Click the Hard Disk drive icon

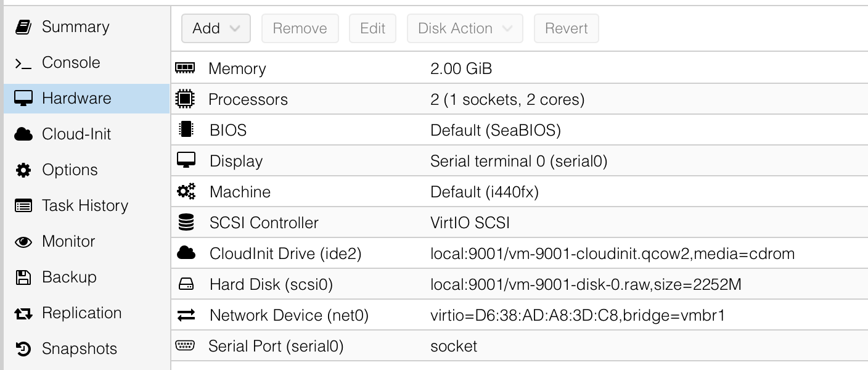186,284
